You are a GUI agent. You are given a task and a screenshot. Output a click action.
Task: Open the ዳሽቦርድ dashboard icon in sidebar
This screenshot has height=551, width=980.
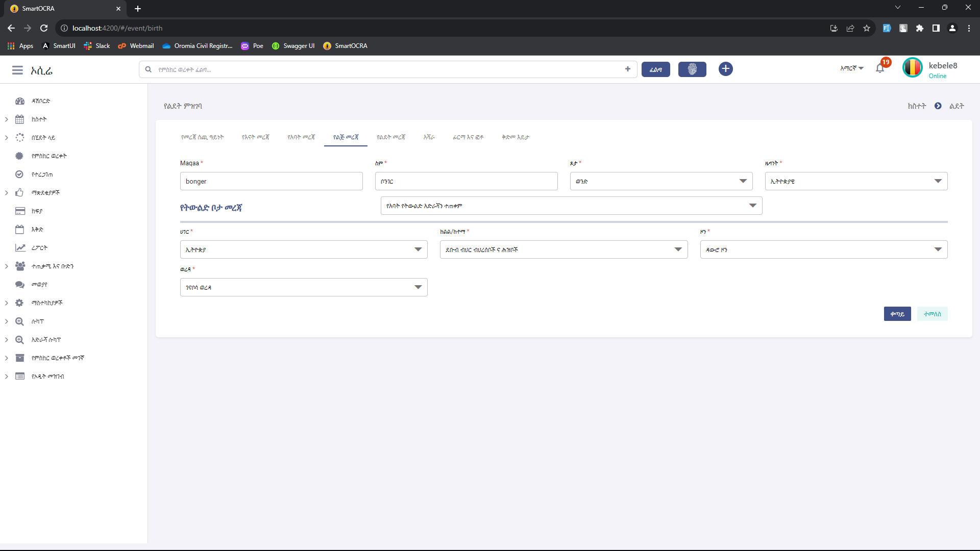click(x=20, y=101)
